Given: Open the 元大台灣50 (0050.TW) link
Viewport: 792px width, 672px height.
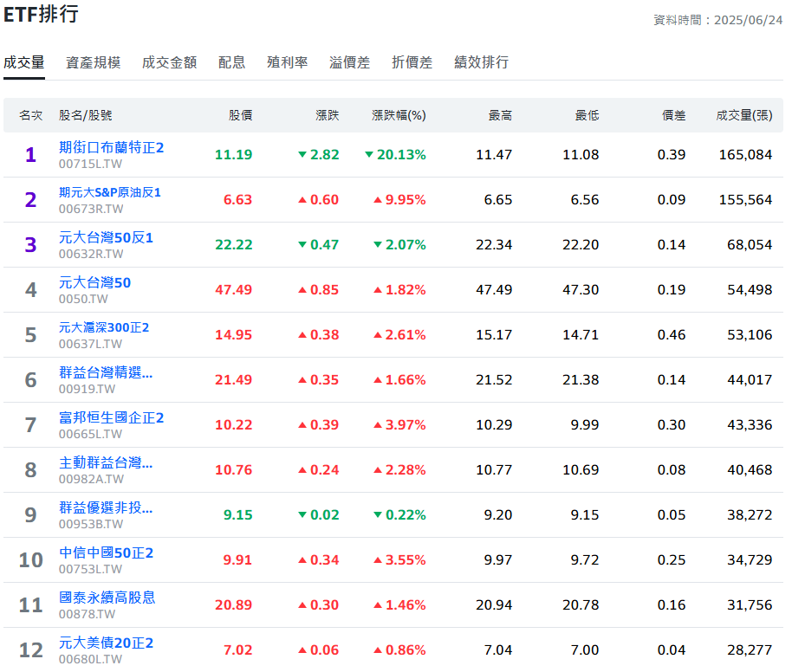Looking at the screenshot, I should (95, 282).
